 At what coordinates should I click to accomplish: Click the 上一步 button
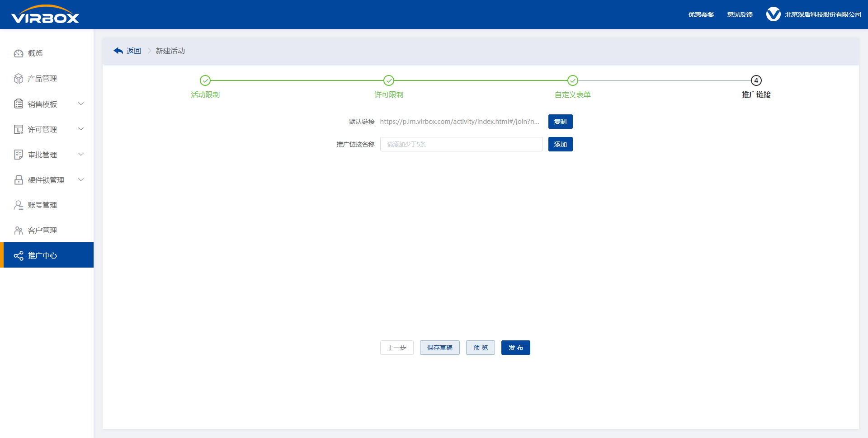pos(397,348)
